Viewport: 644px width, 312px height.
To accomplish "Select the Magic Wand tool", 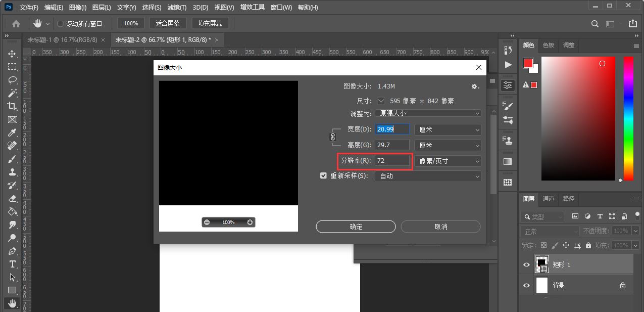I will [x=12, y=93].
